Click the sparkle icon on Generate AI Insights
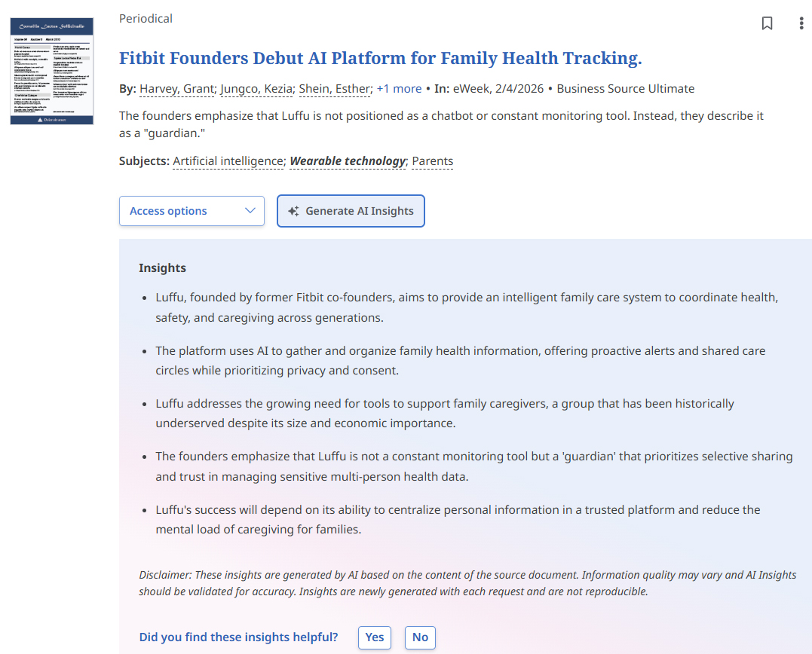The height and width of the screenshot is (654, 812). (x=293, y=211)
